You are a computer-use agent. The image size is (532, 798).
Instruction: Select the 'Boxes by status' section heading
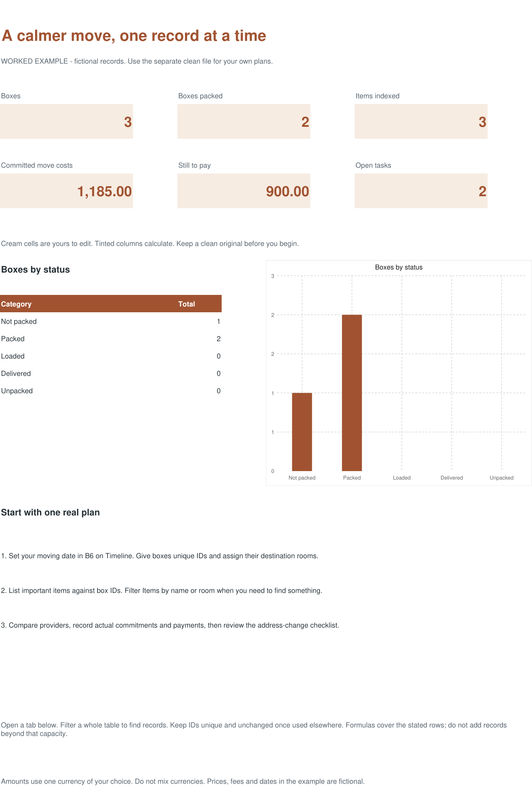(x=35, y=270)
